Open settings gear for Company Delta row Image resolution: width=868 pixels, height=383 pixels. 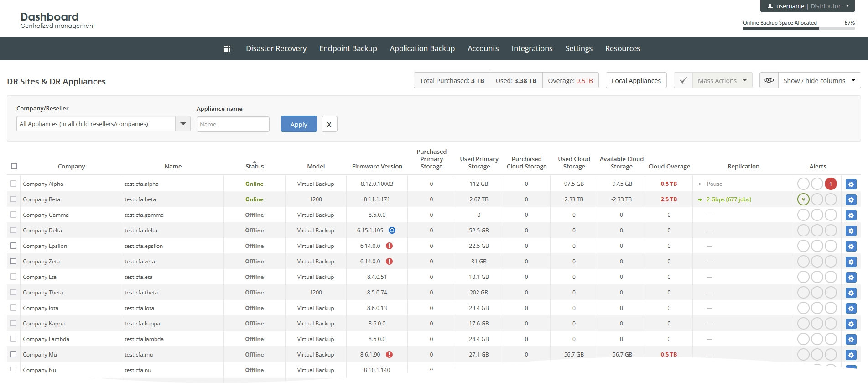click(x=851, y=231)
